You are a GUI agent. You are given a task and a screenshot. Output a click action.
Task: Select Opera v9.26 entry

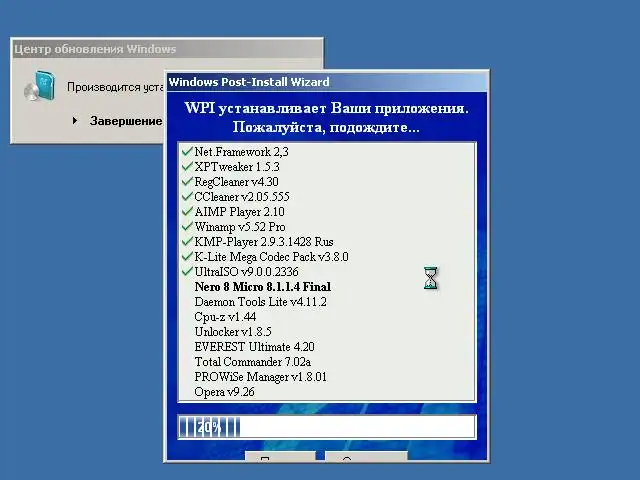point(224,392)
